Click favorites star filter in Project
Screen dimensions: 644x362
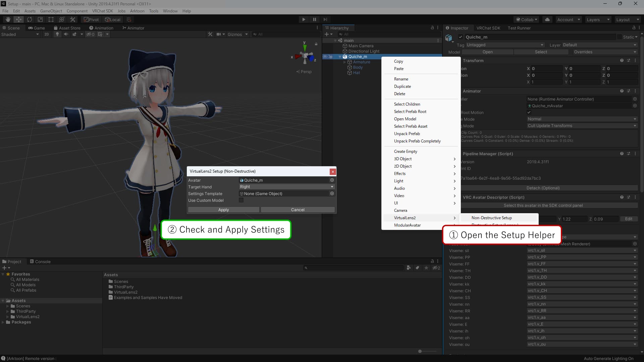click(426, 268)
